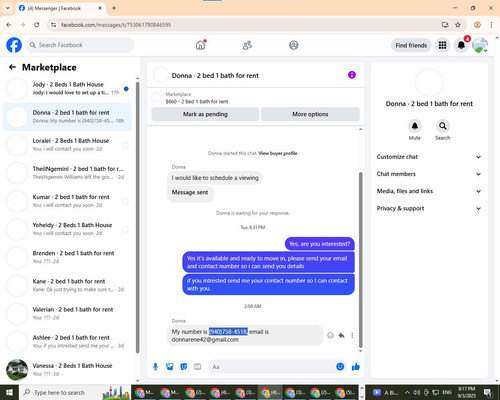
Task: Expand the Customize chat section
Action: point(429,157)
